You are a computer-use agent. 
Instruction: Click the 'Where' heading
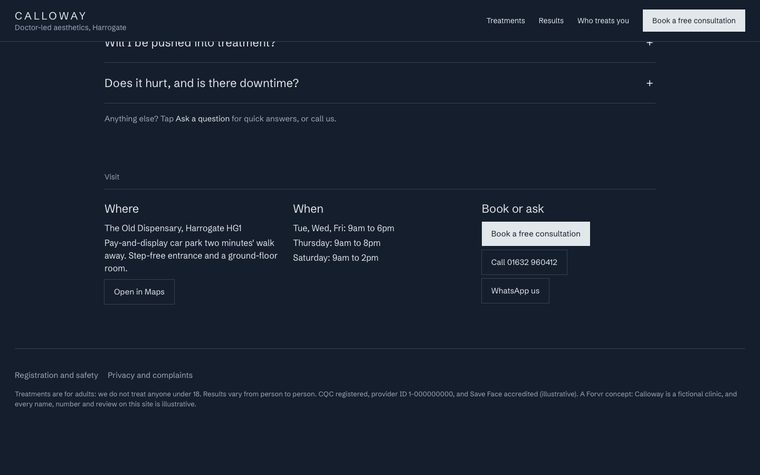point(122,209)
